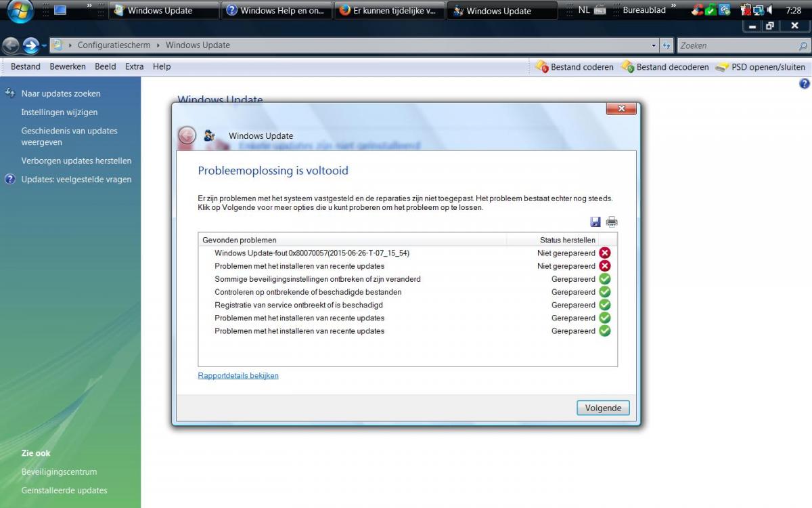Click Verborgen updates herstellen link

(76, 161)
